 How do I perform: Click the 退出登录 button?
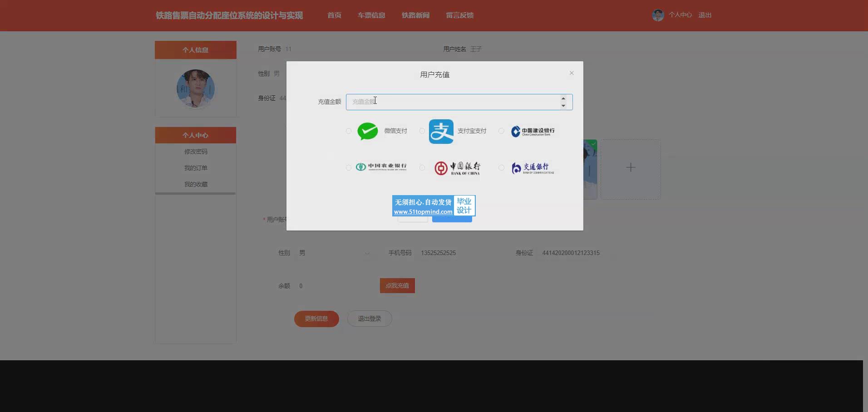(x=370, y=319)
